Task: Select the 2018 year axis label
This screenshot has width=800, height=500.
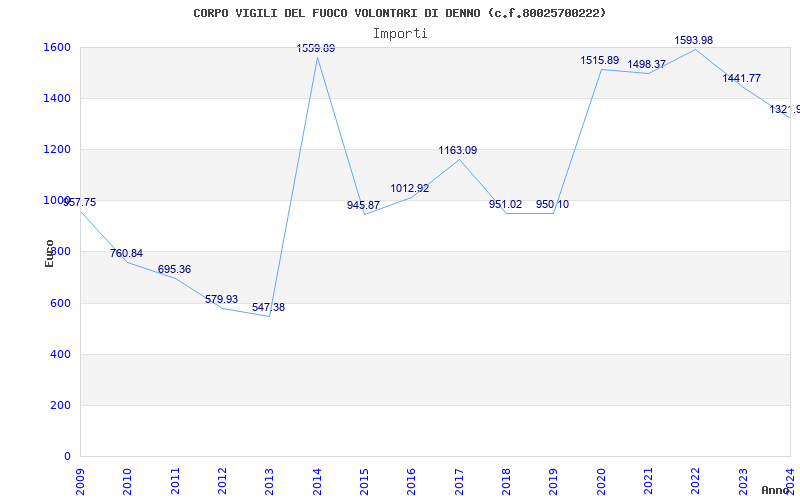Action: tap(506, 479)
